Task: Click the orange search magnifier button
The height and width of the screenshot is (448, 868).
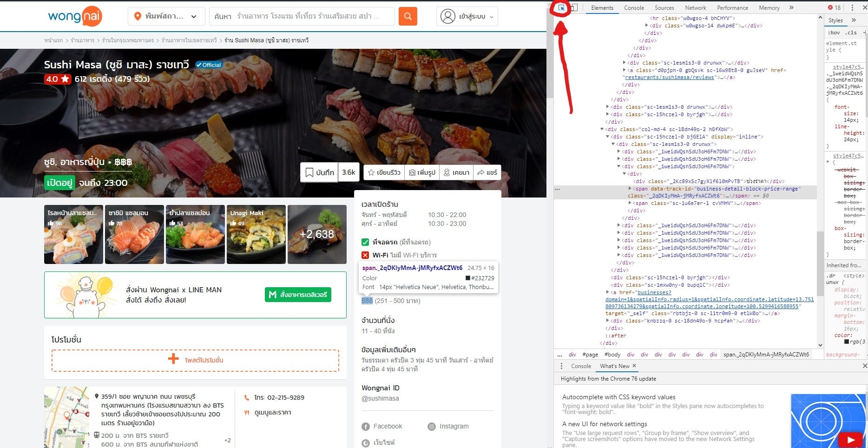Action: coord(408,16)
